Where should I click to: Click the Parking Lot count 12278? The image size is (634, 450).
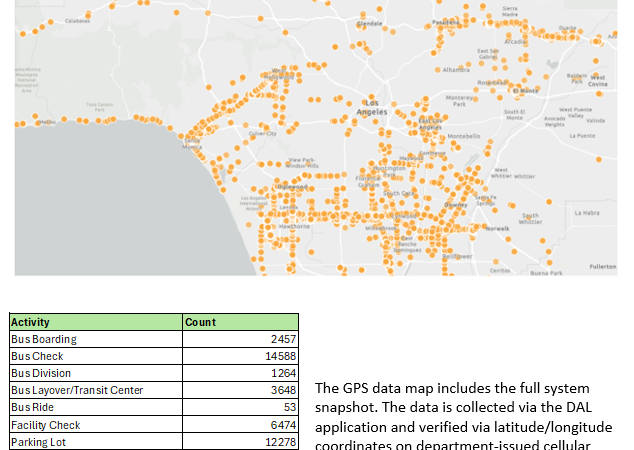coord(240,441)
